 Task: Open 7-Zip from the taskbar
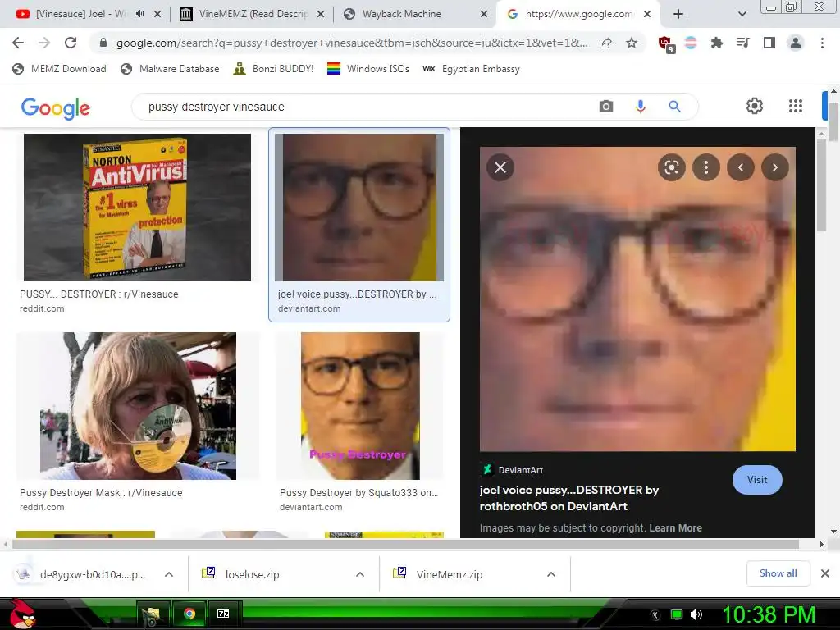point(223,614)
